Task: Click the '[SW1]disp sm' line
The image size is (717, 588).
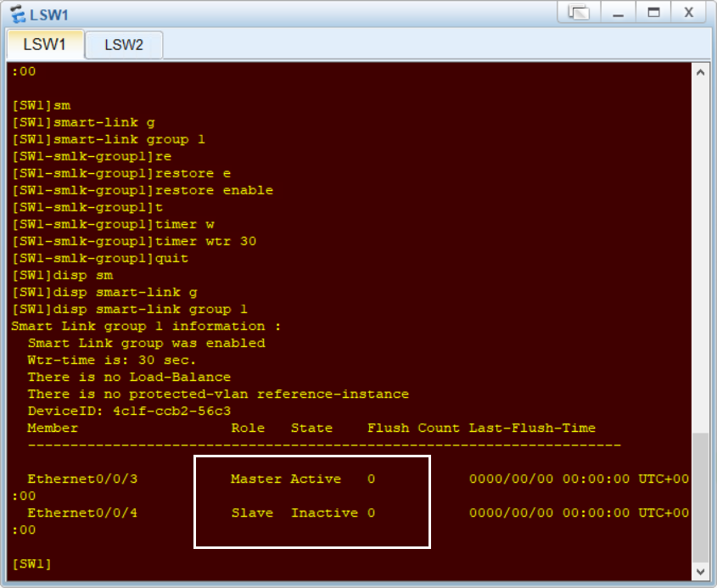Action: pyautogui.click(x=62, y=275)
